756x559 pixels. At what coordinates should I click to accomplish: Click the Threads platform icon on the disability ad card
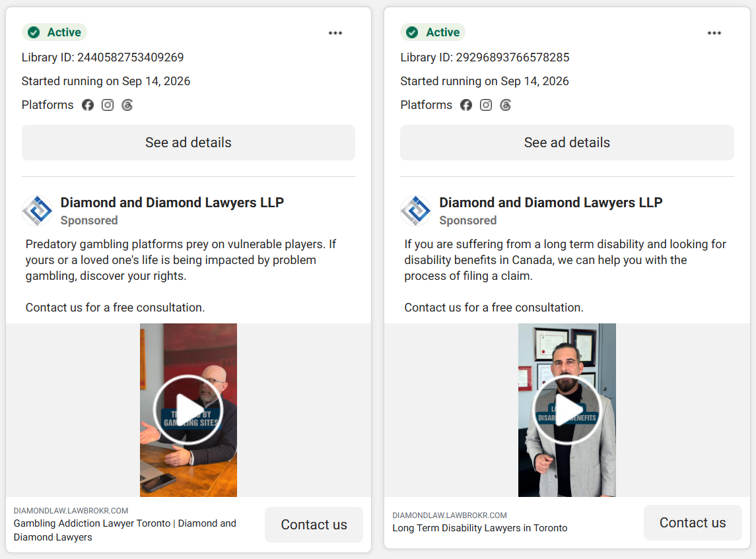coord(506,105)
